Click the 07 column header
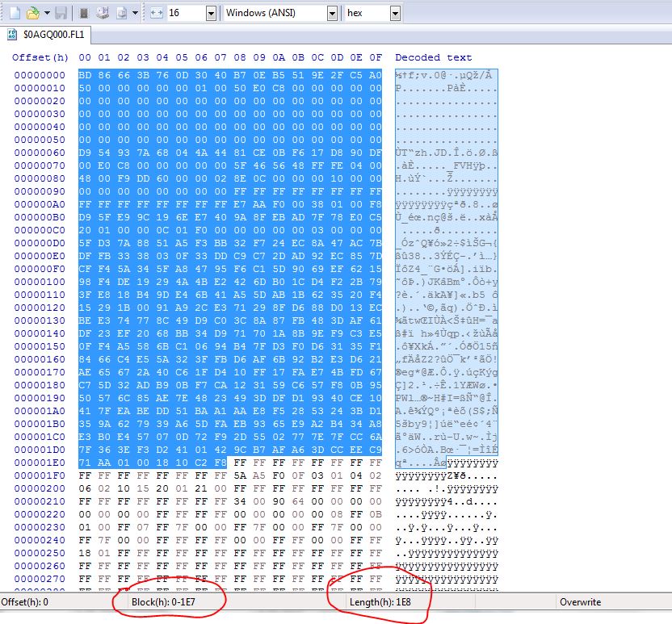This screenshot has width=672, height=624. 220,57
